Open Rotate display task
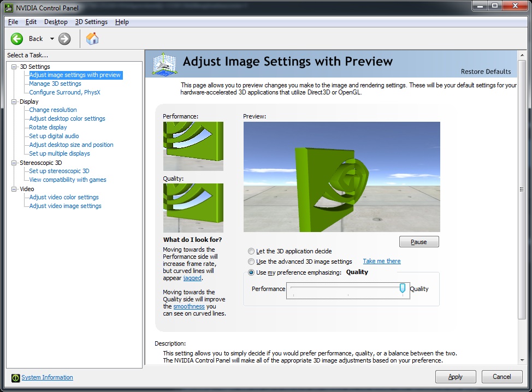This screenshot has height=392, width=532. [48, 128]
